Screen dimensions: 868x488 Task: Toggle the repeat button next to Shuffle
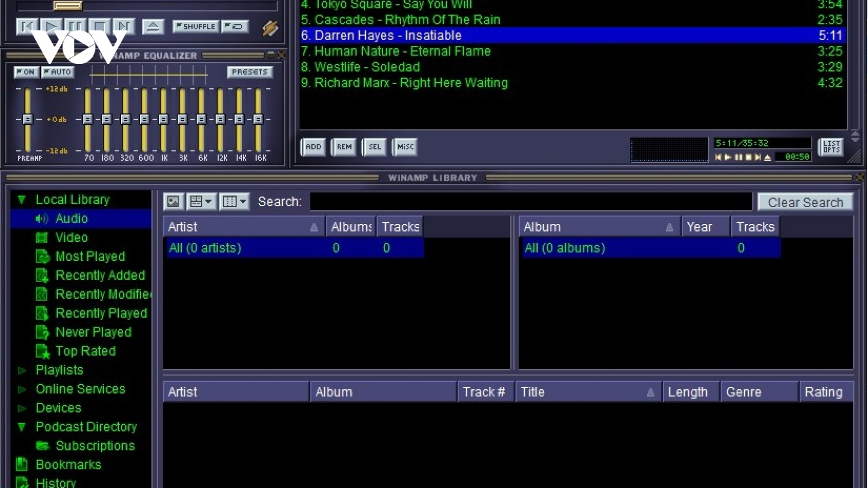tap(235, 26)
